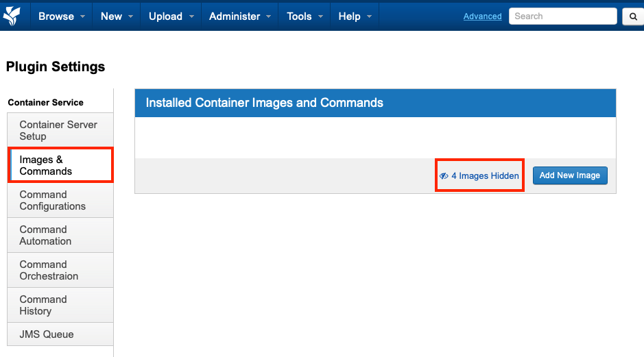Open the Upload dropdown menu
644x357 pixels.
pos(171,16)
